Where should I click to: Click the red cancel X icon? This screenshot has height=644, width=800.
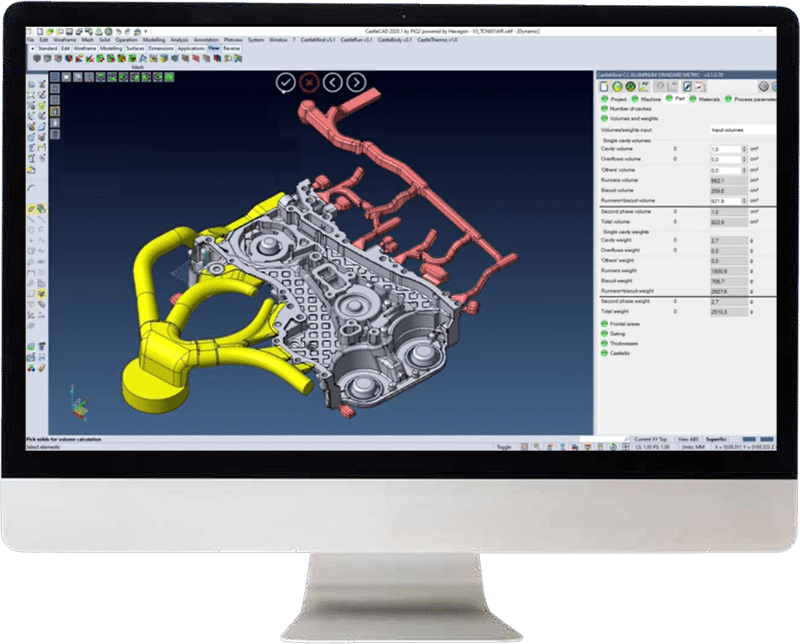coord(309,83)
